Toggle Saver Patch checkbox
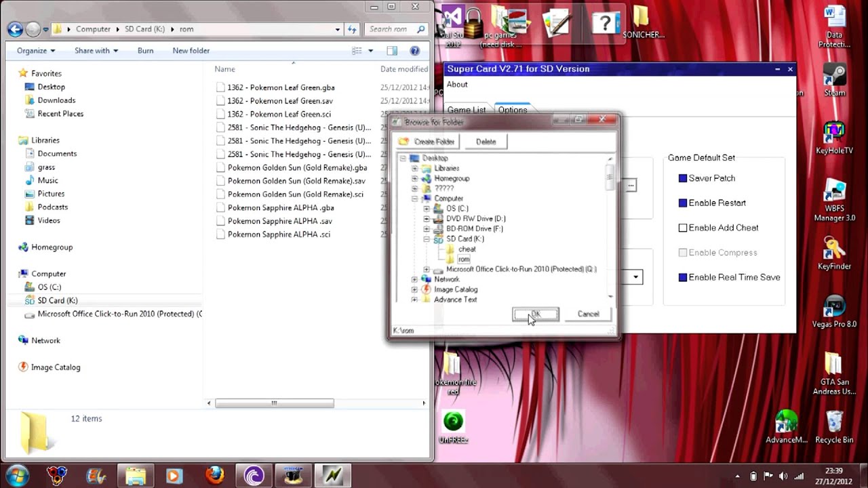Viewport: 868px width, 488px height. [x=683, y=178]
